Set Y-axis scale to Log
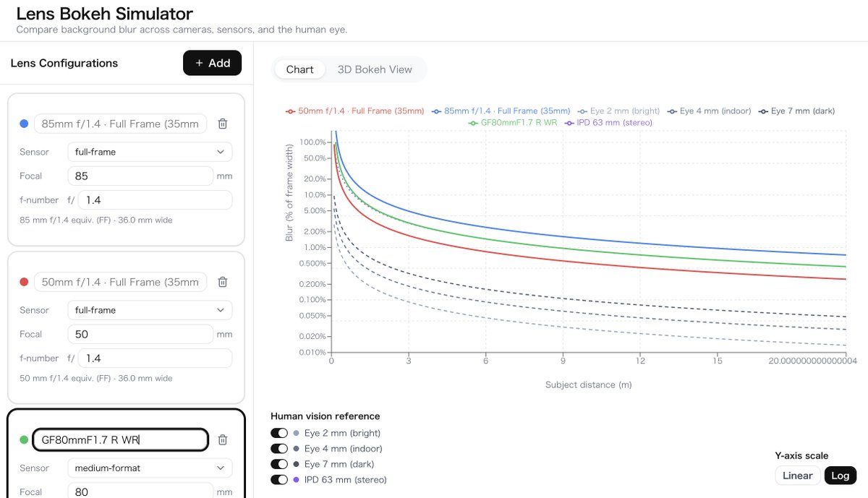The height and width of the screenshot is (498, 868). pyautogui.click(x=841, y=476)
